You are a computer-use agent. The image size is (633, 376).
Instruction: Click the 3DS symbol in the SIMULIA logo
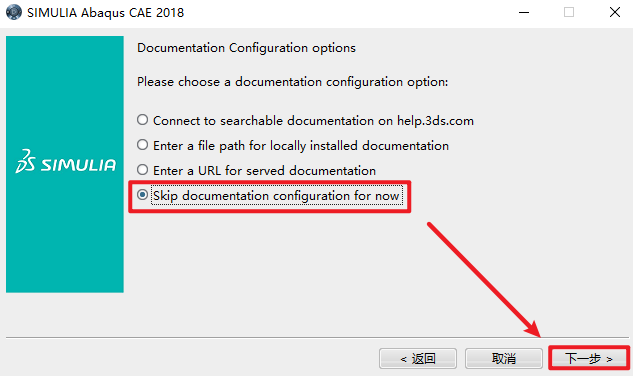click(25, 161)
